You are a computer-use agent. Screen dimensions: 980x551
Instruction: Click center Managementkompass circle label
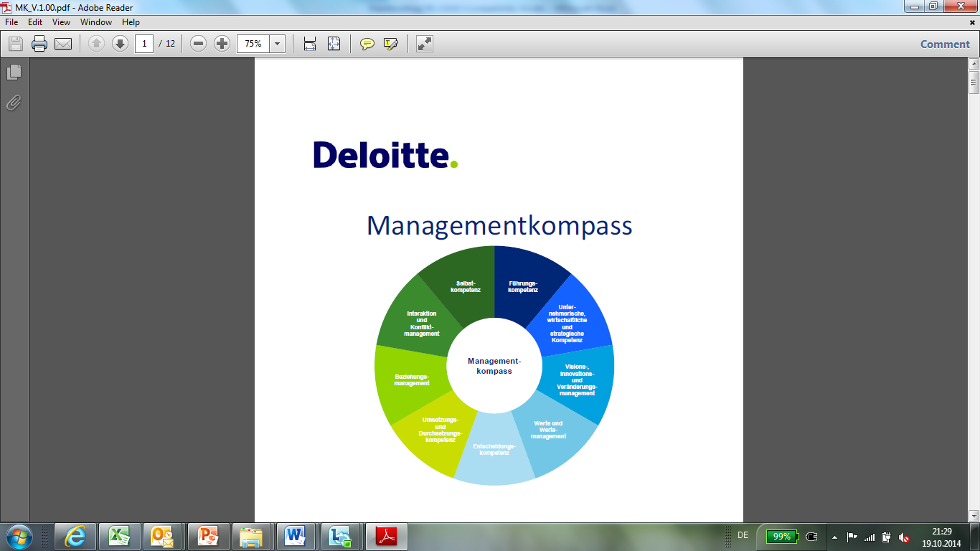(x=494, y=366)
